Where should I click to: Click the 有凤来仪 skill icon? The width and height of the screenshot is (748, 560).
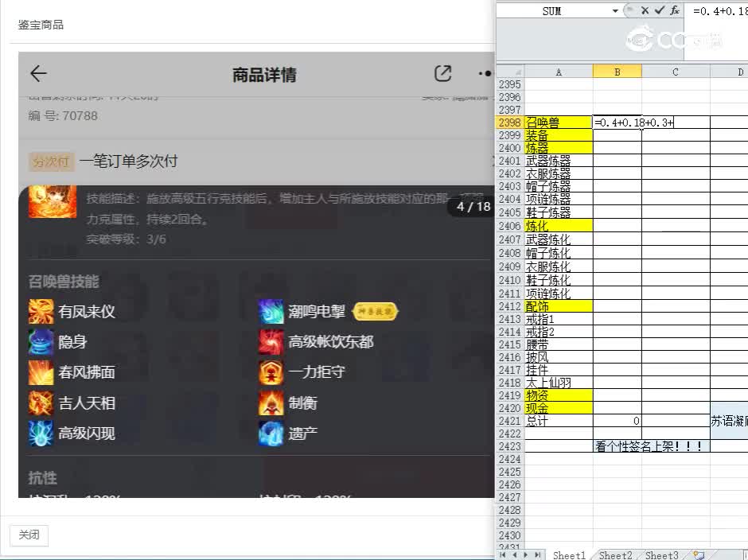[x=41, y=311]
